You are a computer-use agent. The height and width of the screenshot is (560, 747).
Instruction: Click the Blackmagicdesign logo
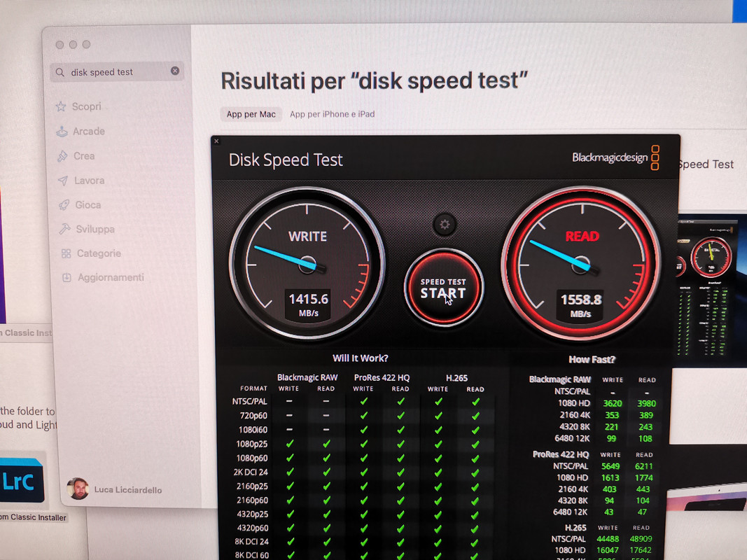(x=615, y=157)
